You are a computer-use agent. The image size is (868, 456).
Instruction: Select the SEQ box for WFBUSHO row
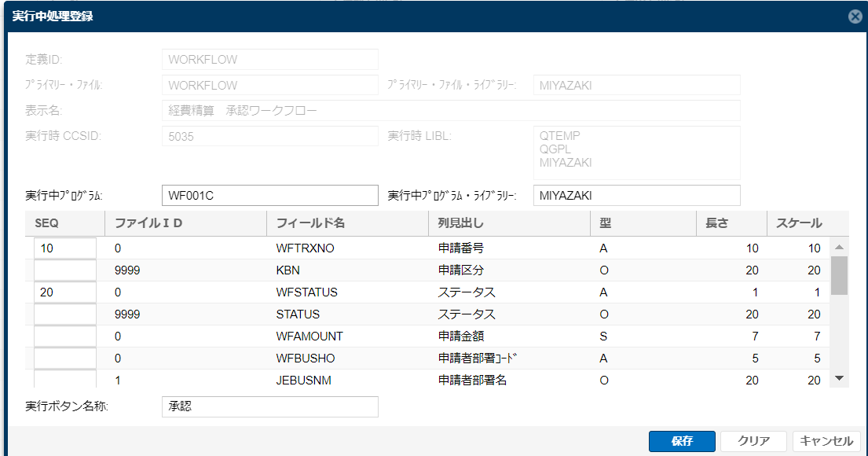click(x=64, y=359)
